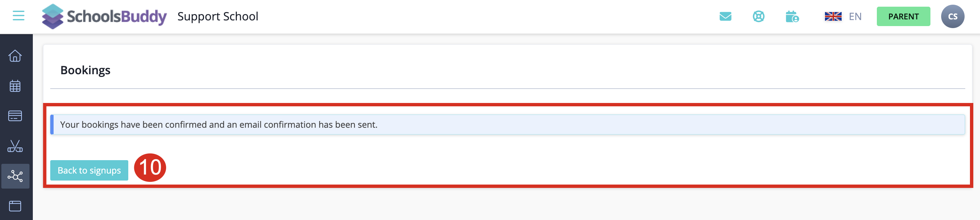
Task: Open the hamburger navigation menu
Action: click(x=18, y=16)
